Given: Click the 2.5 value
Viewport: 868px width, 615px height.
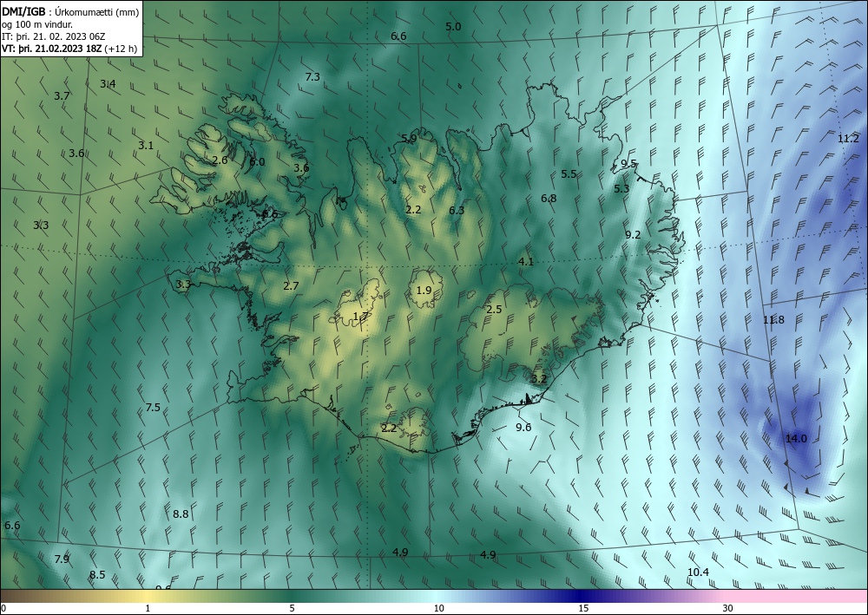Looking at the screenshot, I should (494, 309).
